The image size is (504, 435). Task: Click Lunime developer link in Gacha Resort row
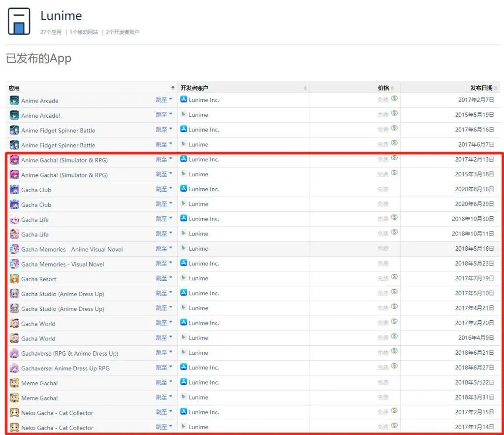pyautogui.click(x=198, y=278)
